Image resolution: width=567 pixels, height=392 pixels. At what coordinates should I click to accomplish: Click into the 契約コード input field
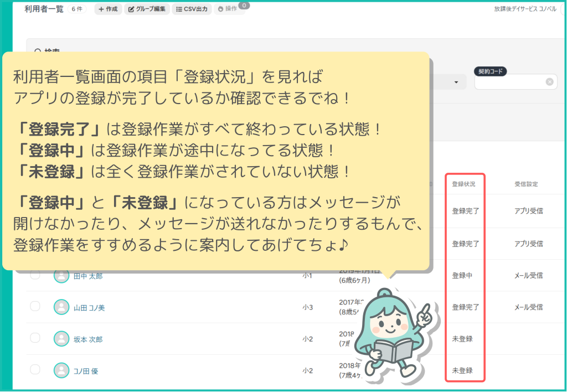pyautogui.click(x=509, y=82)
